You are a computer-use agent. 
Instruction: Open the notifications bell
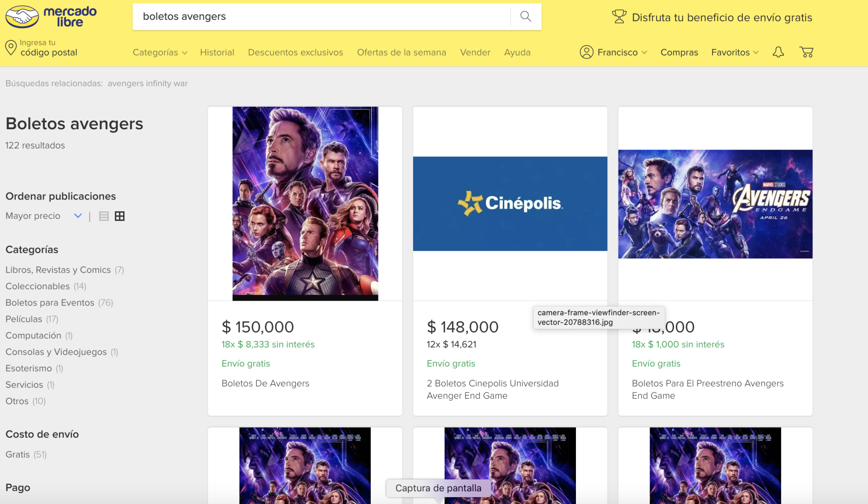pyautogui.click(x=778, y=52)
